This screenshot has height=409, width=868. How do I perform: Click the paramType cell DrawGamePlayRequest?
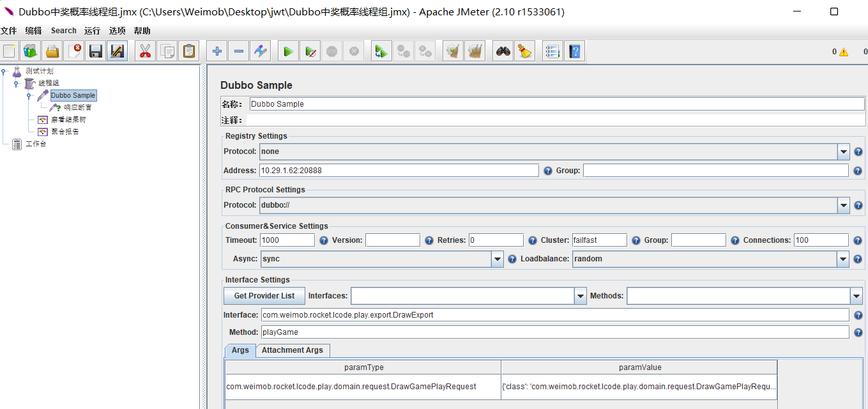click(x=363, y=387)
